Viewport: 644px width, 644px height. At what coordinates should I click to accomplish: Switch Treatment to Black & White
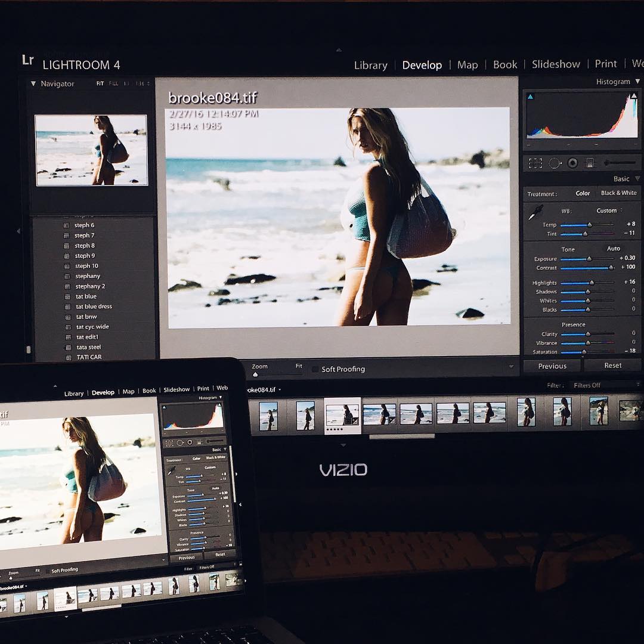coord(618,193)
